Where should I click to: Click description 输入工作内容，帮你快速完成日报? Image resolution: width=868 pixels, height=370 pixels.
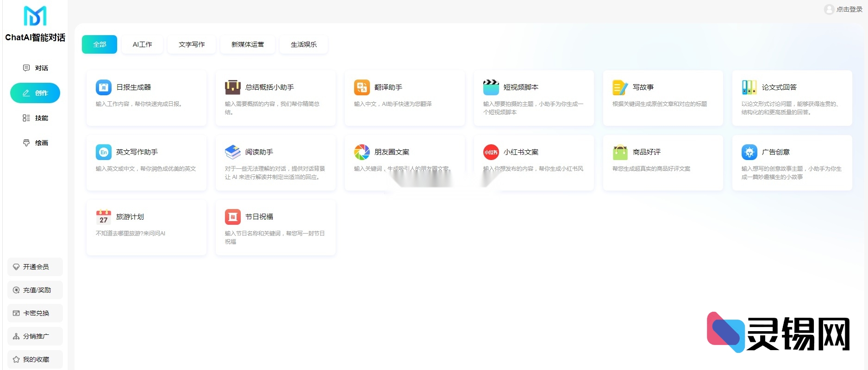(139, 104)
